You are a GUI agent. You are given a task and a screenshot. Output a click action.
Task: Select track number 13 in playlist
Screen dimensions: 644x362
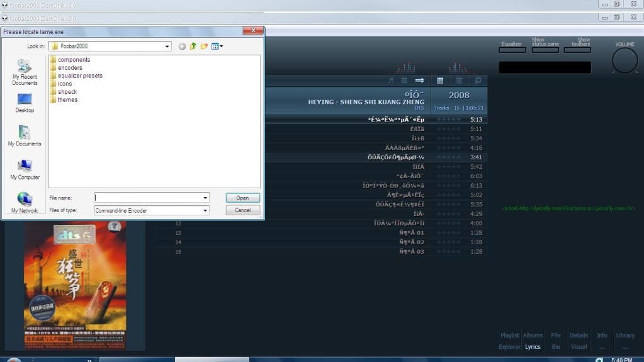(321, 233)
